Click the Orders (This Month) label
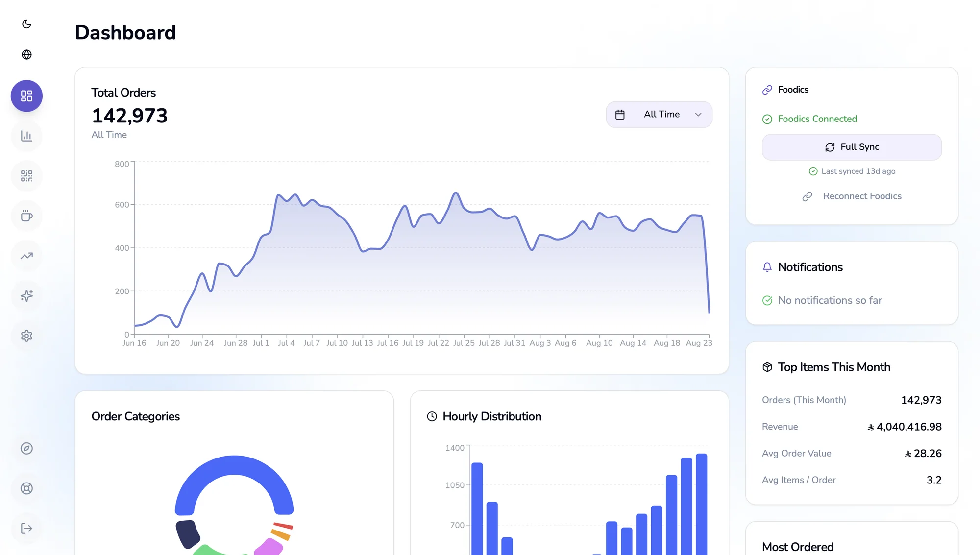Screen dimensions: 980x555 804,400
